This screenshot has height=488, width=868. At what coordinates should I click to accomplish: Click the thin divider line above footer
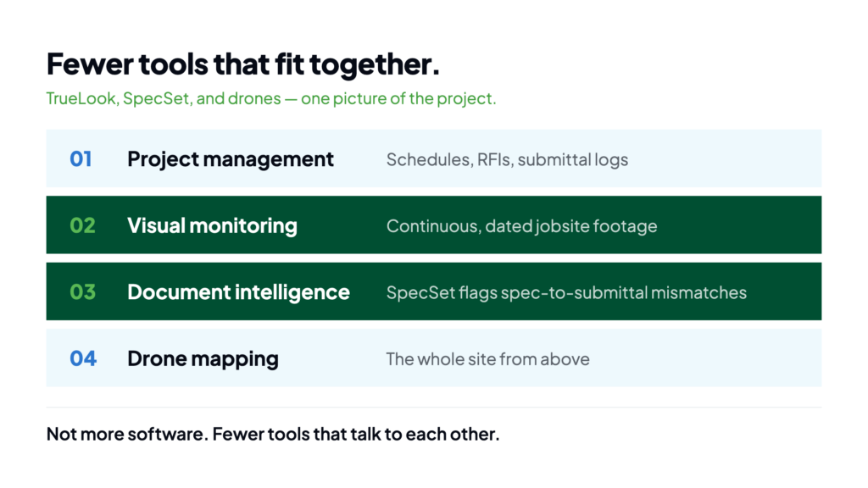(434, 408)
